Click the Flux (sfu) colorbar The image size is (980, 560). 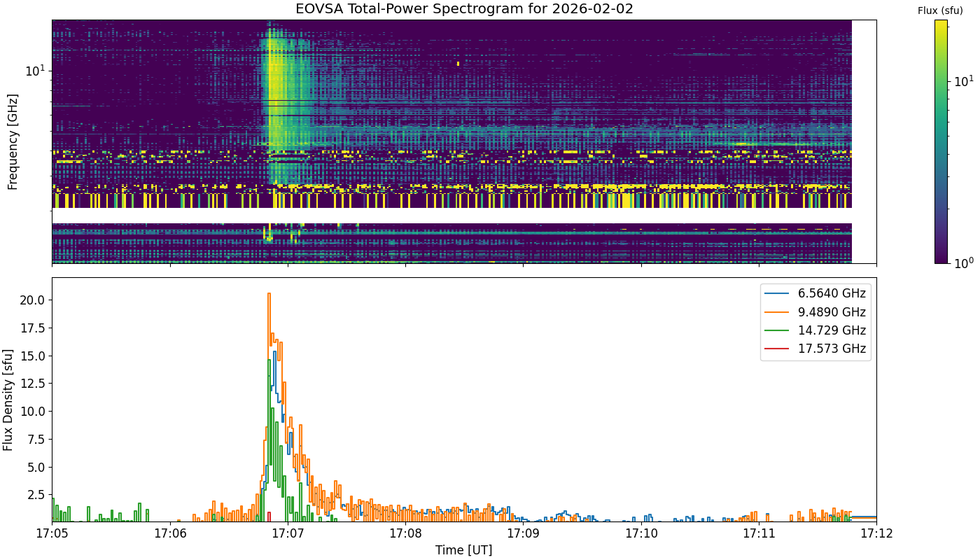pyautogui.click(x=941, y=141)
